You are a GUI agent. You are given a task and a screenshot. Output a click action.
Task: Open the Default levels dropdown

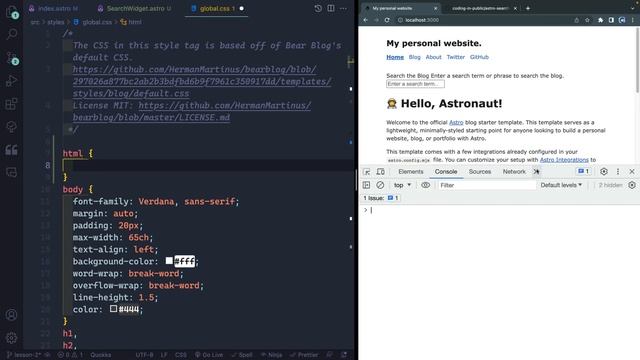[561, 185]
